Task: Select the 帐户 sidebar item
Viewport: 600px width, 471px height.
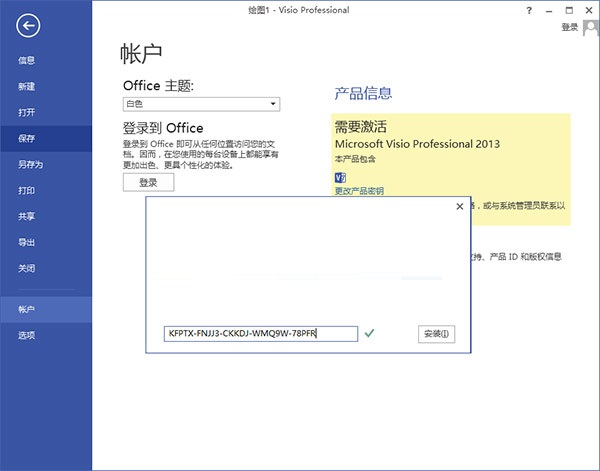Action: [46, 310]
